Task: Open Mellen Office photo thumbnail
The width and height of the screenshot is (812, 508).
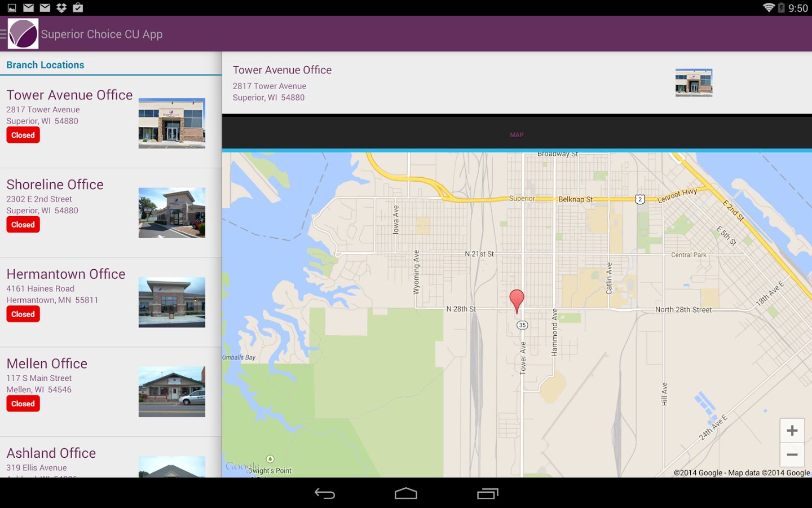Action: coord(172,392)
